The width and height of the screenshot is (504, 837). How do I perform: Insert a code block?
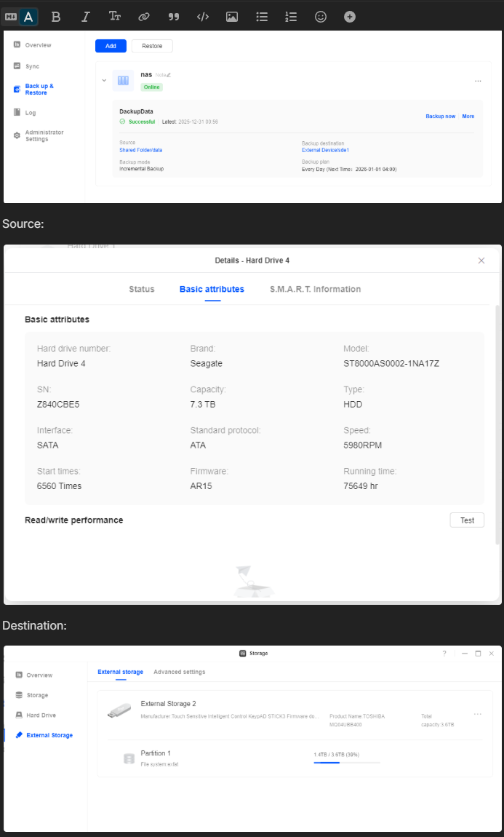(203, 17)
